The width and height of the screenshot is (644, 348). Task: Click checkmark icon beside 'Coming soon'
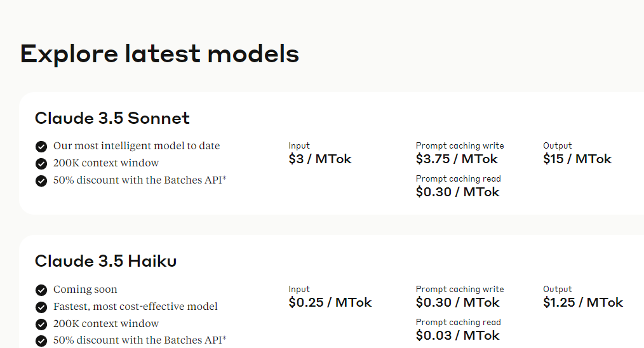[x=41, y=290]
